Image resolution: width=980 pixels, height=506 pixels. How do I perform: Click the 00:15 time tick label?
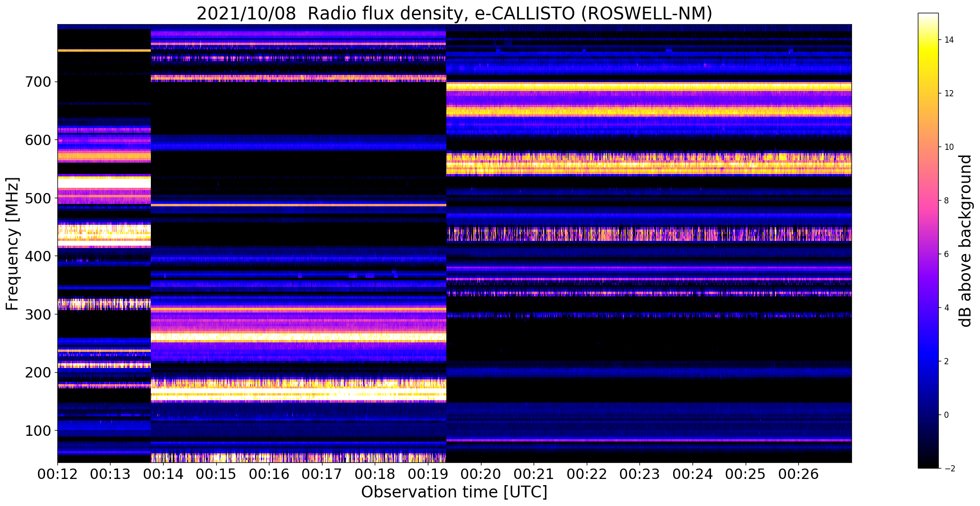(216, 475)
